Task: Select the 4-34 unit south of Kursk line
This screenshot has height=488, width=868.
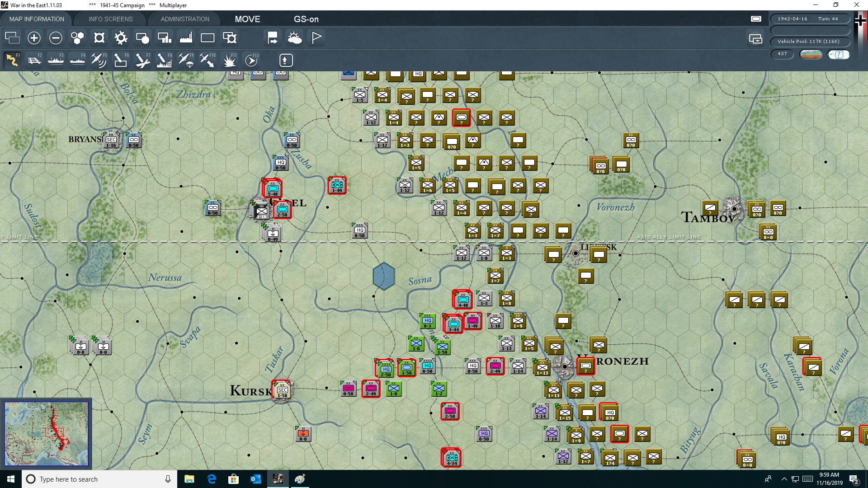Action: (452, 458)
